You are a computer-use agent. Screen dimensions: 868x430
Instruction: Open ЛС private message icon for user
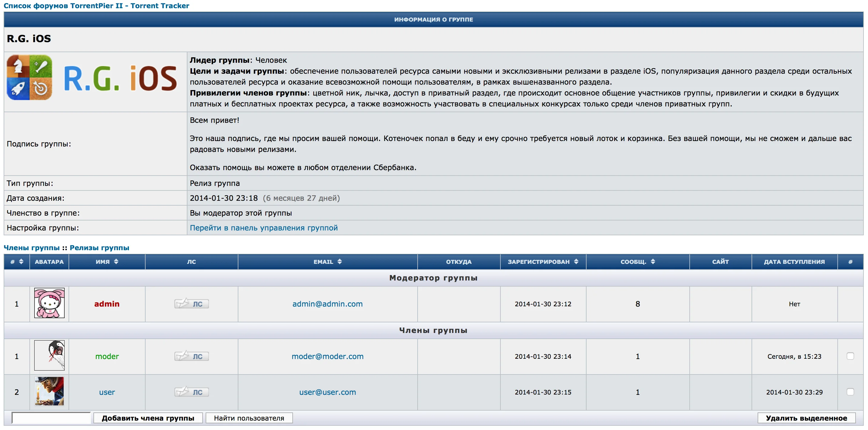point(191,392)
